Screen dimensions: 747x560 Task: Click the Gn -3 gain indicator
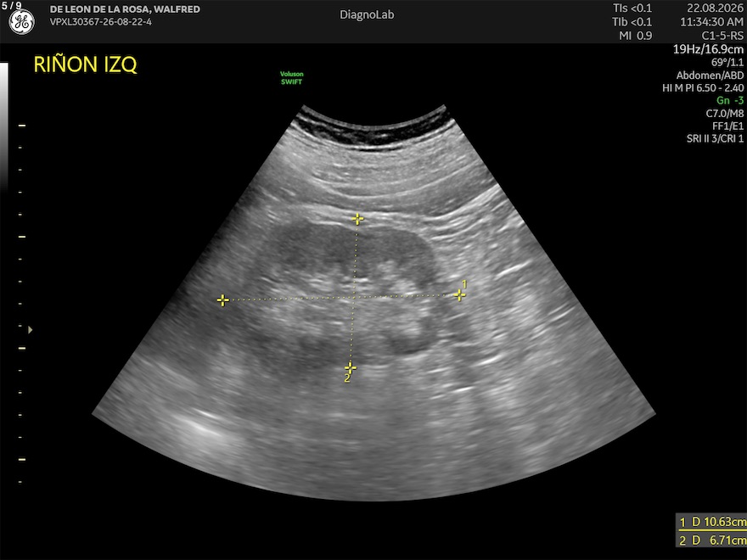(x=730, y=100)
